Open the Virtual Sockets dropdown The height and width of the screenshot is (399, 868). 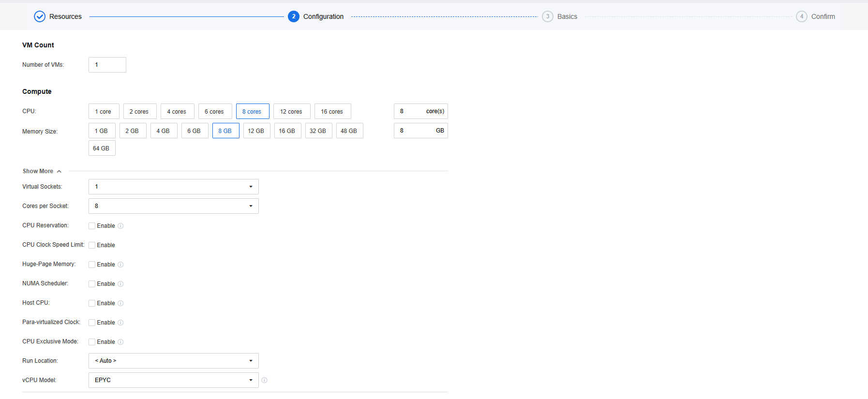(x=174, y=187)
